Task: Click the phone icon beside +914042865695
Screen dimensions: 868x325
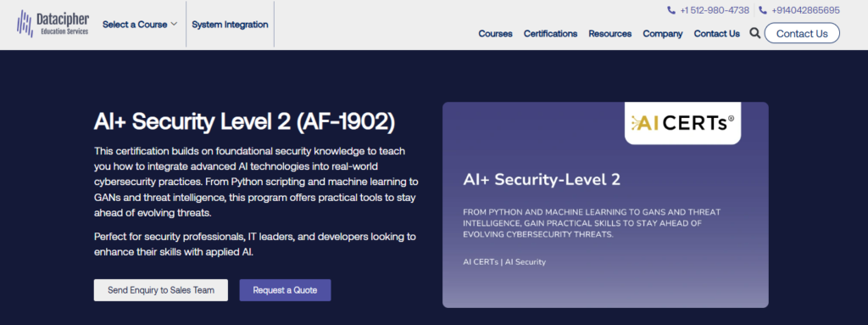Action: [x=763, y=10]
